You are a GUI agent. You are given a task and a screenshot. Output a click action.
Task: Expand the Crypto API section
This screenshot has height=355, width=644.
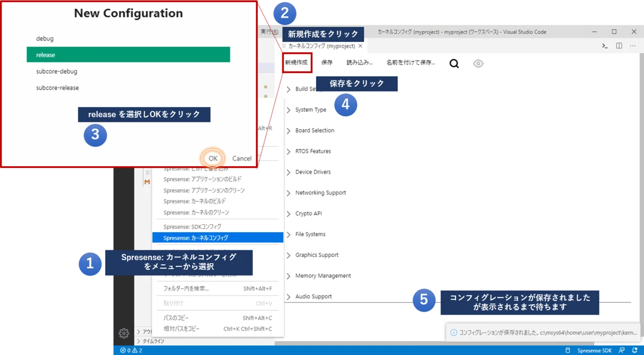(x=304, y=214)
